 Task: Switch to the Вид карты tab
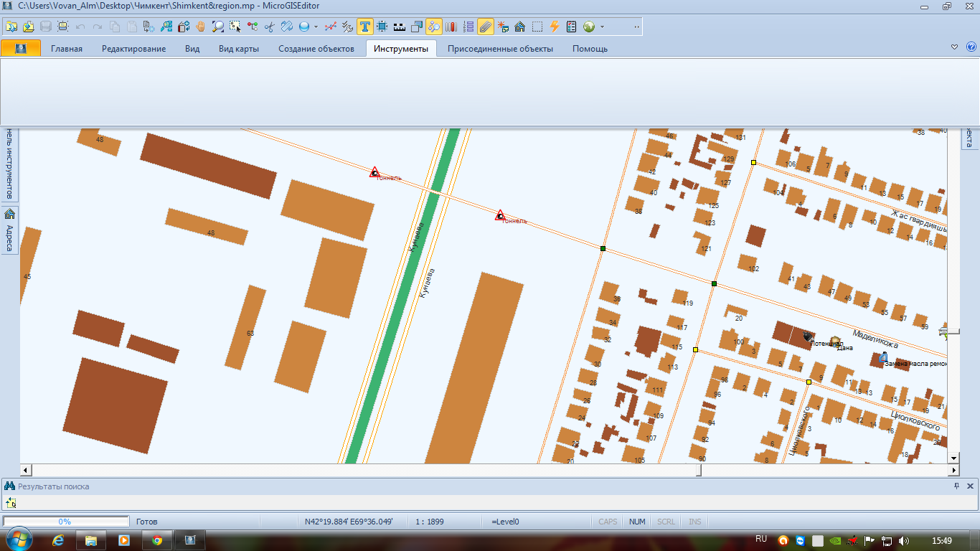pos(238,49)
